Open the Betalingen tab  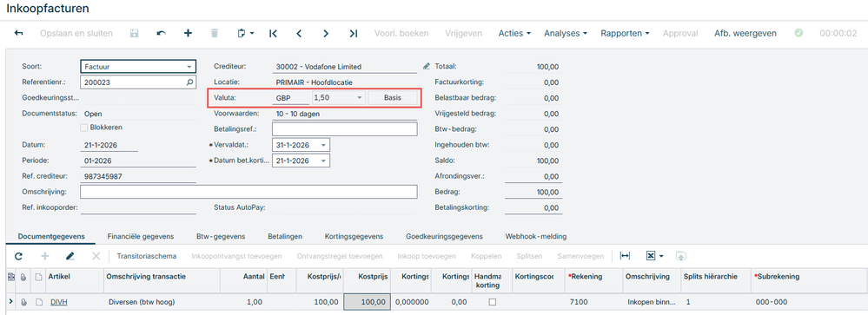[x=285, y=236]
